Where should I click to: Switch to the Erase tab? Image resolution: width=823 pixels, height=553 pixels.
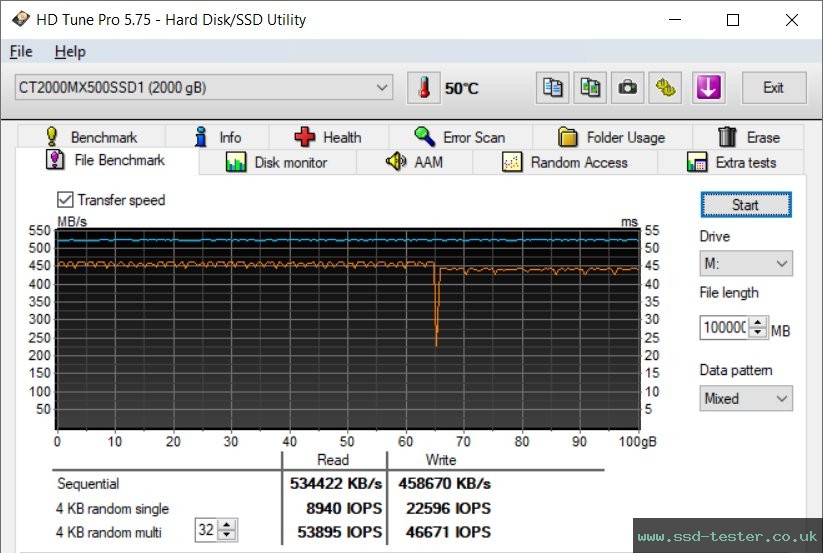click(x=748, y=137)
